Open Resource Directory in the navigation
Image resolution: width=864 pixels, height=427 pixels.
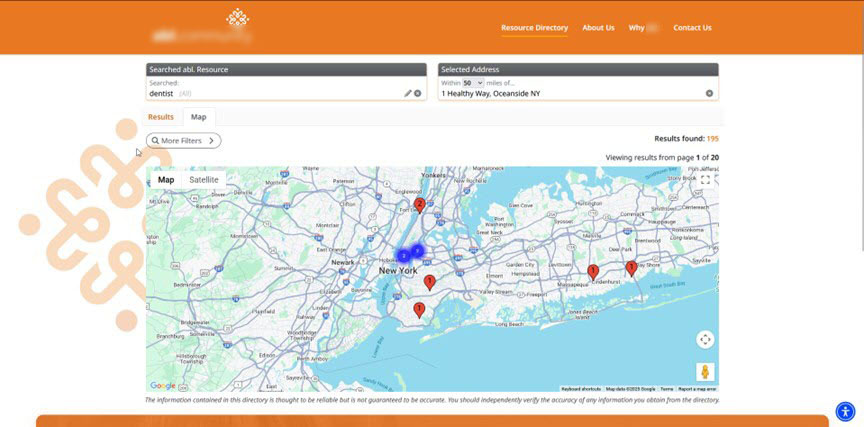(534, 28)
